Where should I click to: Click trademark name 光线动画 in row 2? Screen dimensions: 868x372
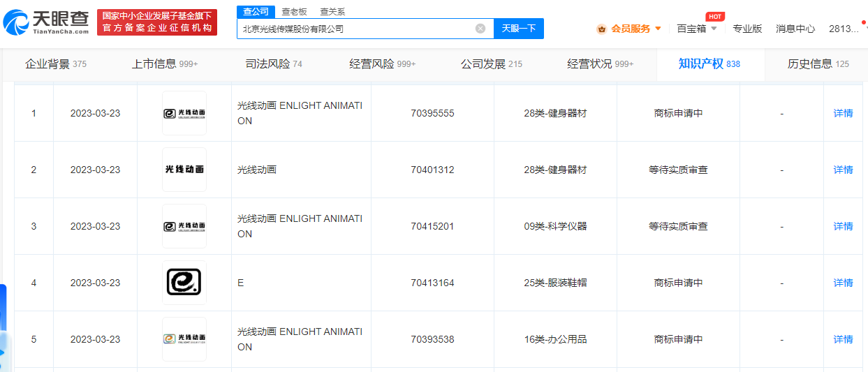[x=257, y=170]
